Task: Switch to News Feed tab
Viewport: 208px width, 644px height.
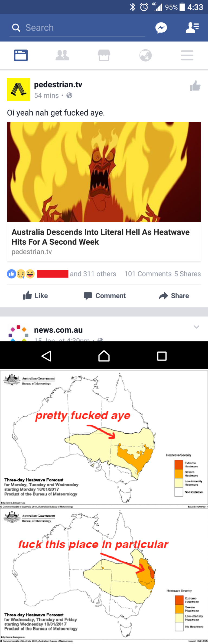Action: tap(21, 55)
